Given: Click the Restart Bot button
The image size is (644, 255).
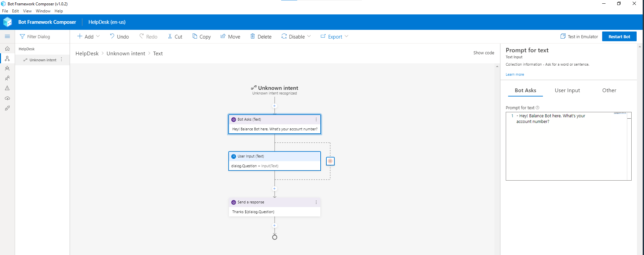Looking at the screenshot, I should coord(619,37).
